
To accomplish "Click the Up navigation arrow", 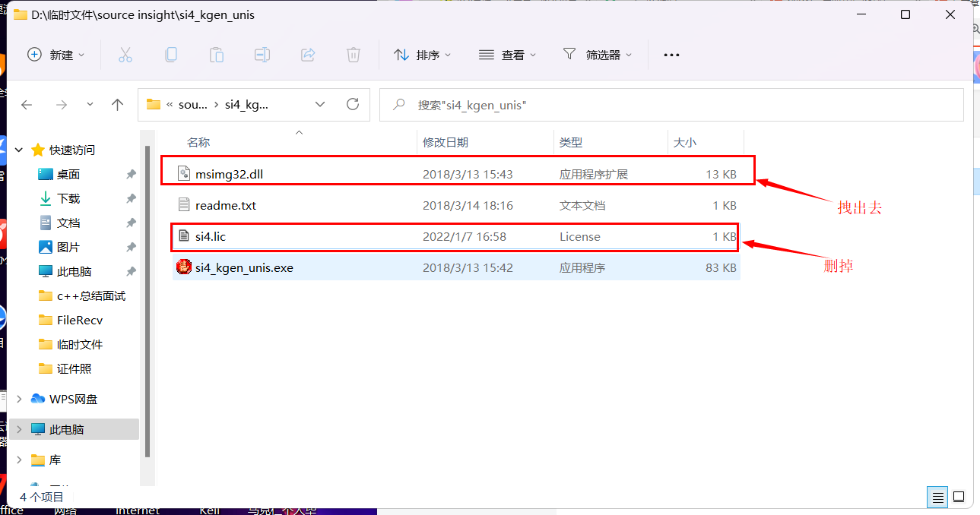I will click(x=117, y=104).
